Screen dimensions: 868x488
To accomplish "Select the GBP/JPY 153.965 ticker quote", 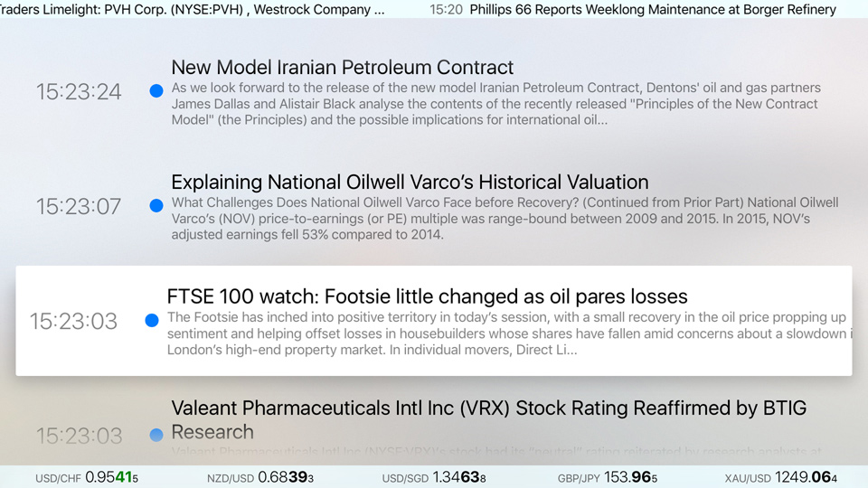I will (x=608, y=477).
